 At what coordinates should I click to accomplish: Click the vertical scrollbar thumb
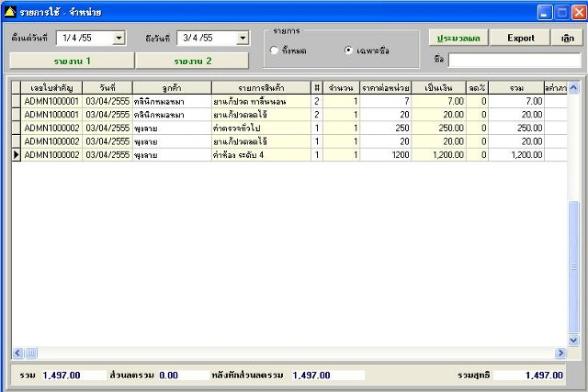[573, 267]
